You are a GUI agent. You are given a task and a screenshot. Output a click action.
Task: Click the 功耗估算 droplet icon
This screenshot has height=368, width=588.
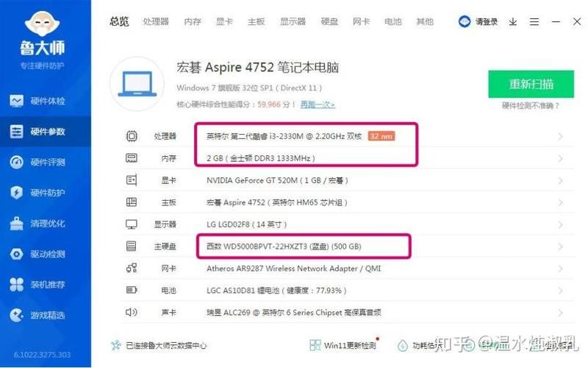(403, 345)
